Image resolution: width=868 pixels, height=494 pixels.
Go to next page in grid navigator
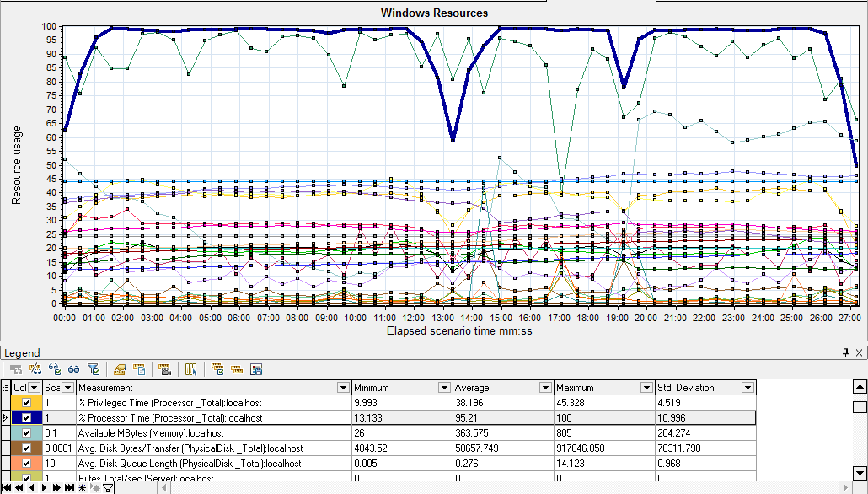[56, 488]
